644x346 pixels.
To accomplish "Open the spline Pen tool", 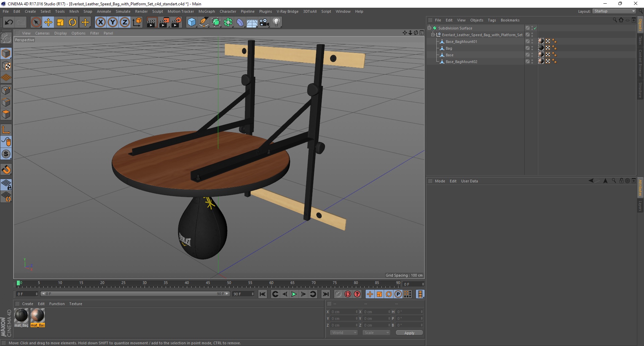I will click(x=204, y=22).
